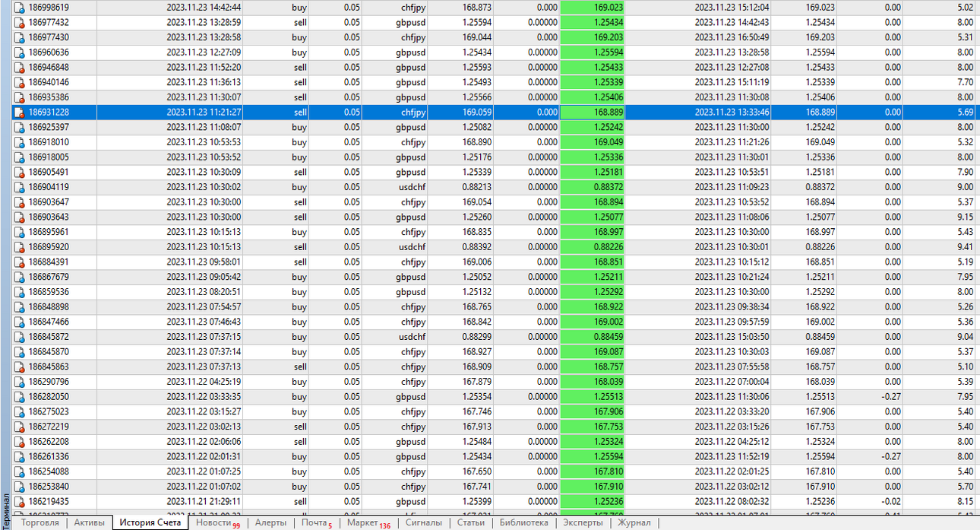This screenshot has height=530, width=980.
Task: Click the profit value 7.70
Action: click(965, 82)
